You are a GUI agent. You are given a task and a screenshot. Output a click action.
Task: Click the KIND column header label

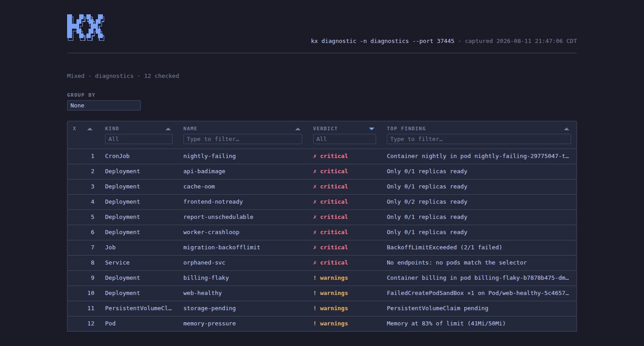[112, 128]
